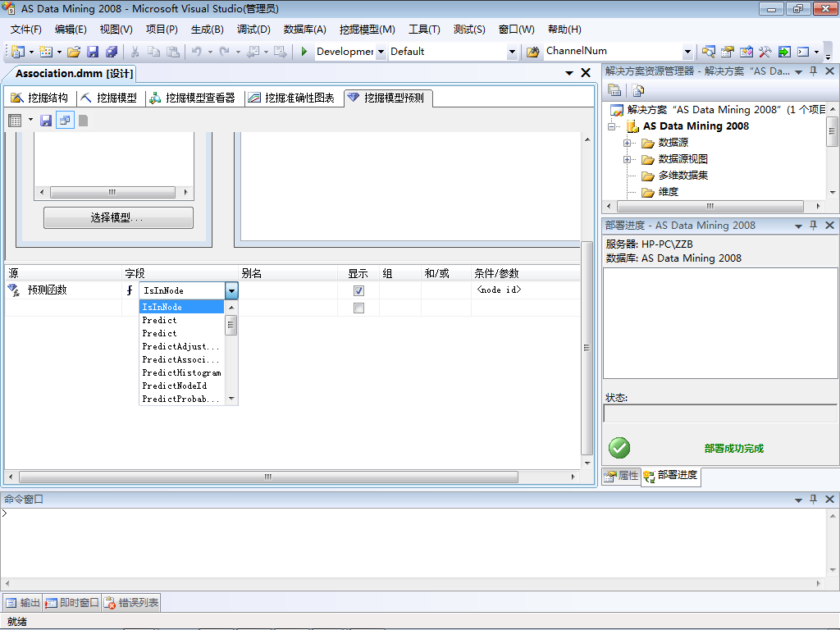The image size is (840, 630).
Task: Open the 错误列表 bottom tab
Action: coord(131,603)
